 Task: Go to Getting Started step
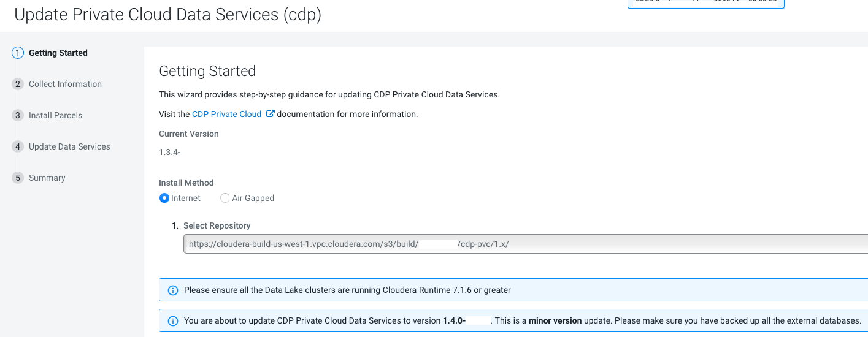[x=58, y=53]
